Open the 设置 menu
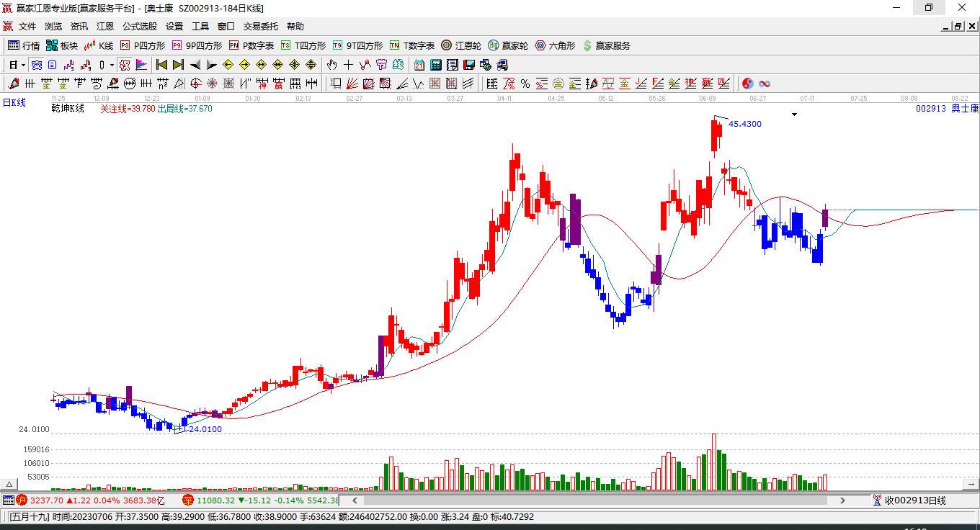The height and width of the screenshot is (530, 980). click(x=174, y=27)
